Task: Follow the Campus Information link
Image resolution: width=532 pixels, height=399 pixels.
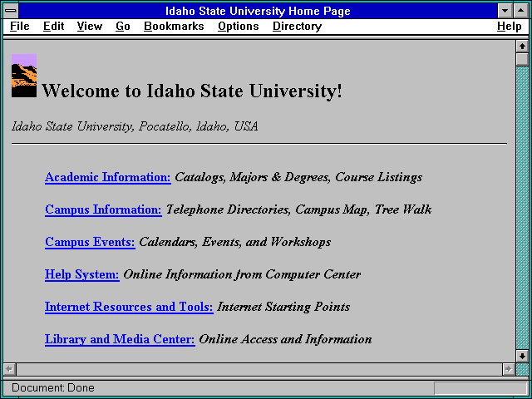Action: point(103,209)
